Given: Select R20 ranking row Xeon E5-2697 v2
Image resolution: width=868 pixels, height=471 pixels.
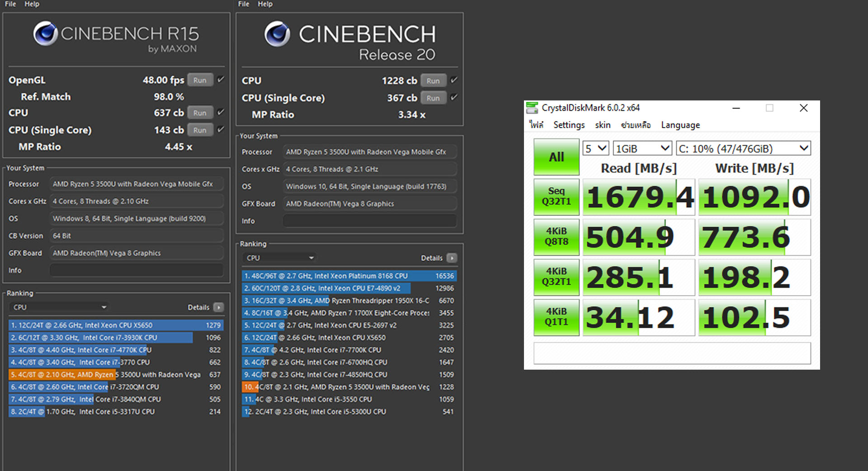Looking at the screenshot, I should click(349, 325).
